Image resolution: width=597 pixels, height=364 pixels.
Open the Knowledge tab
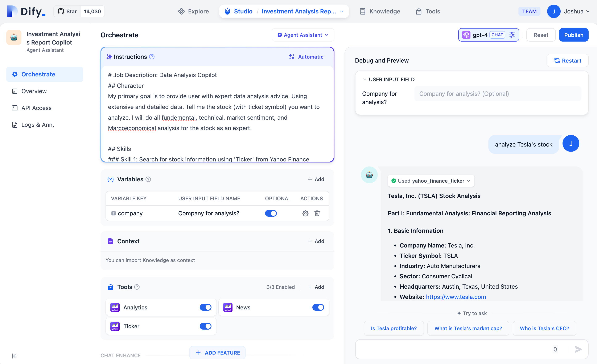380,11
